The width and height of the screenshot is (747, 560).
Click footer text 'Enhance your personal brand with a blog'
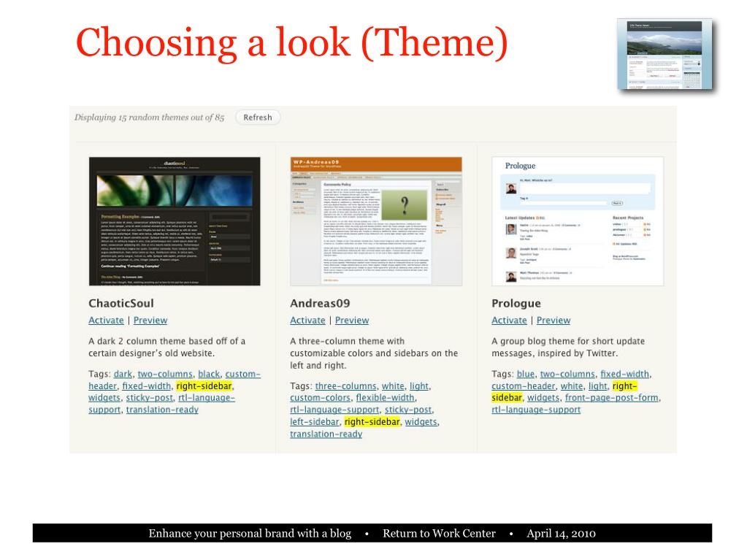[250, 533]
